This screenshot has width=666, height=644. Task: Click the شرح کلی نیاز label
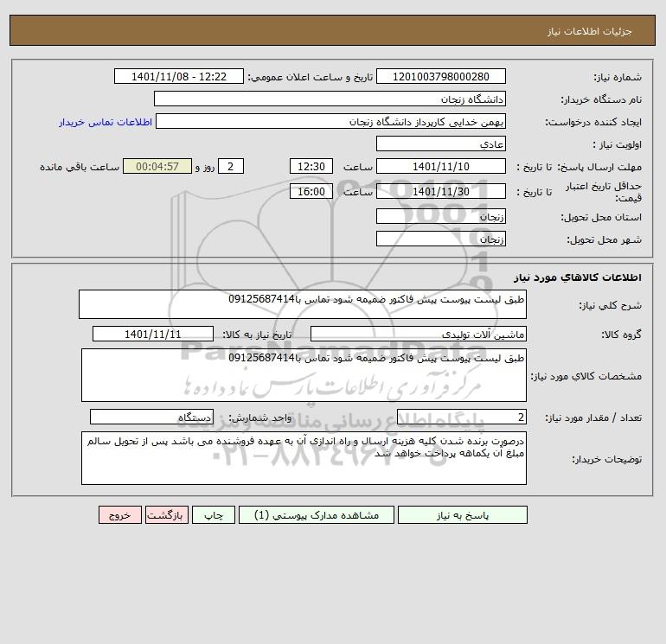click(611, 305)
